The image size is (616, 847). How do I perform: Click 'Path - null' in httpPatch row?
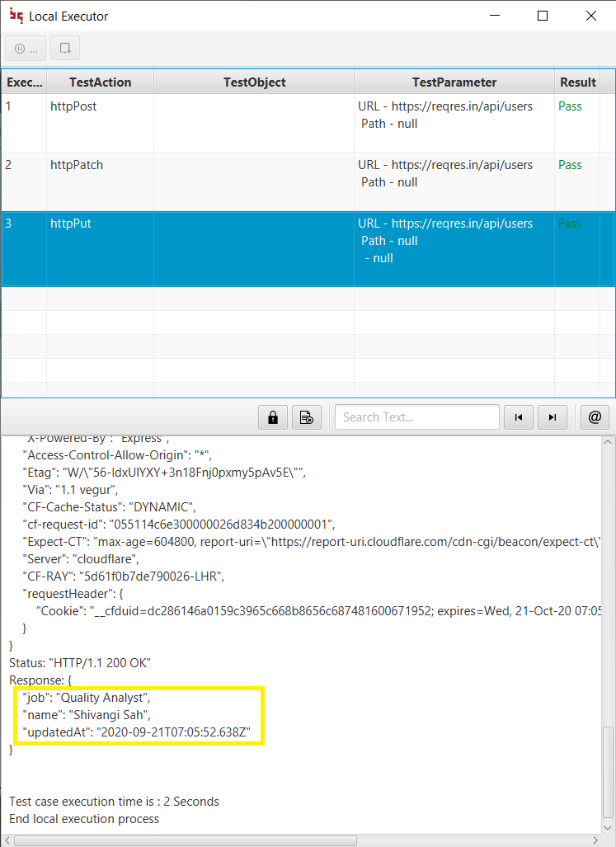click(x=389, y=182)
